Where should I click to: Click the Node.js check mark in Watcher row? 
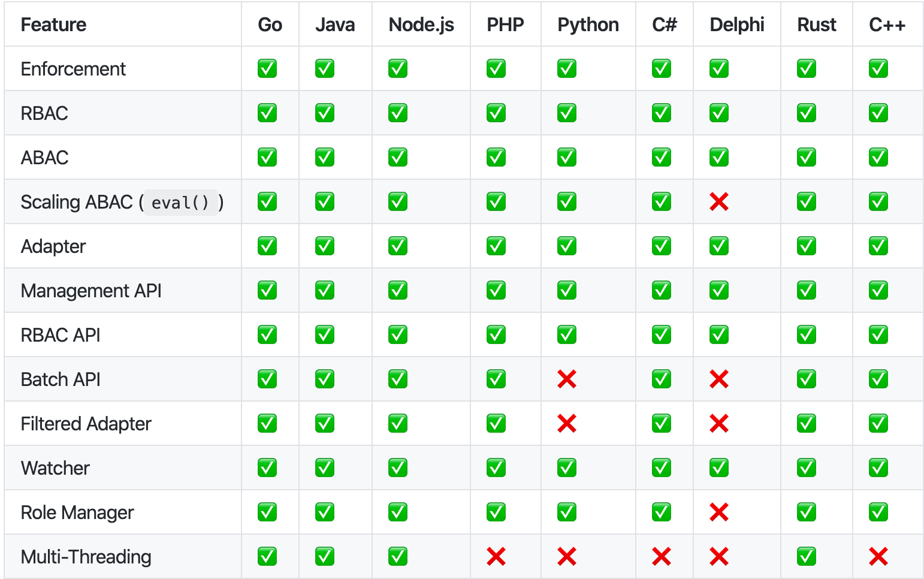coord(398,468)
